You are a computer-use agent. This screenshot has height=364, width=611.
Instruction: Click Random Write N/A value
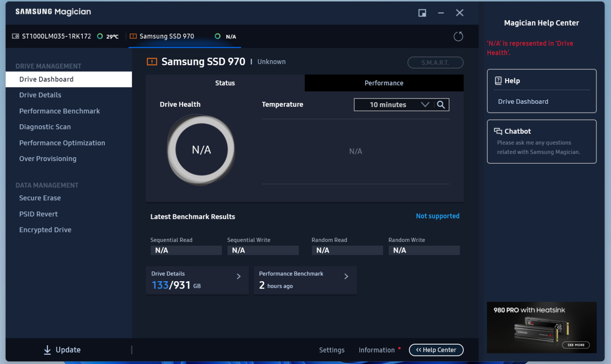point(424,250)
